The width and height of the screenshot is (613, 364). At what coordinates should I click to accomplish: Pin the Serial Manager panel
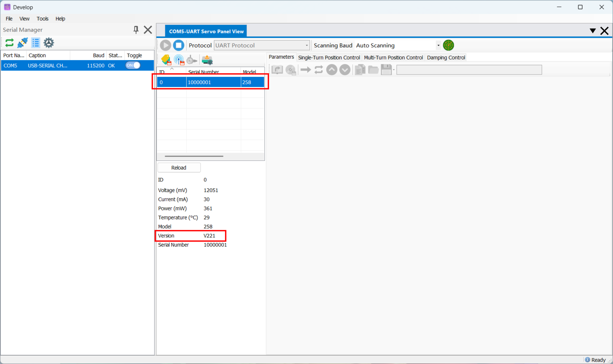[x=136, y=30]
